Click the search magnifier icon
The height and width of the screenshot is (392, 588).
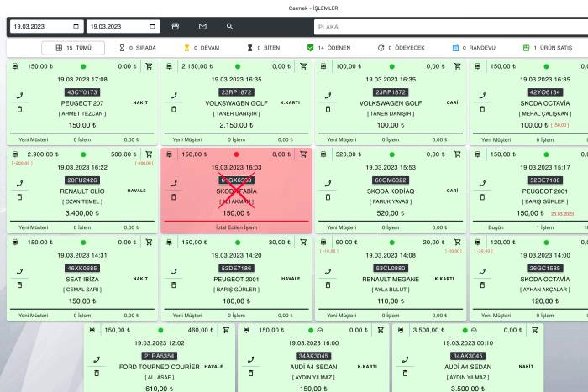tap(230, 27)
